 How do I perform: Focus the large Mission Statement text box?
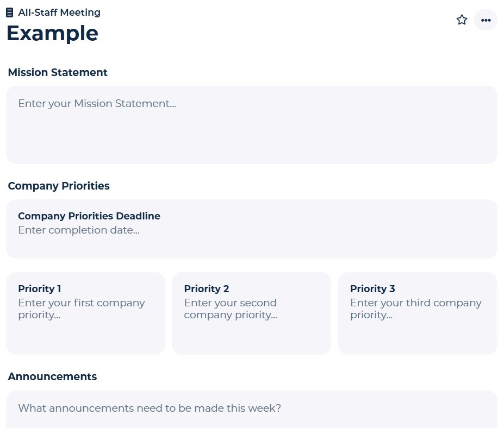tap(251, 136)
